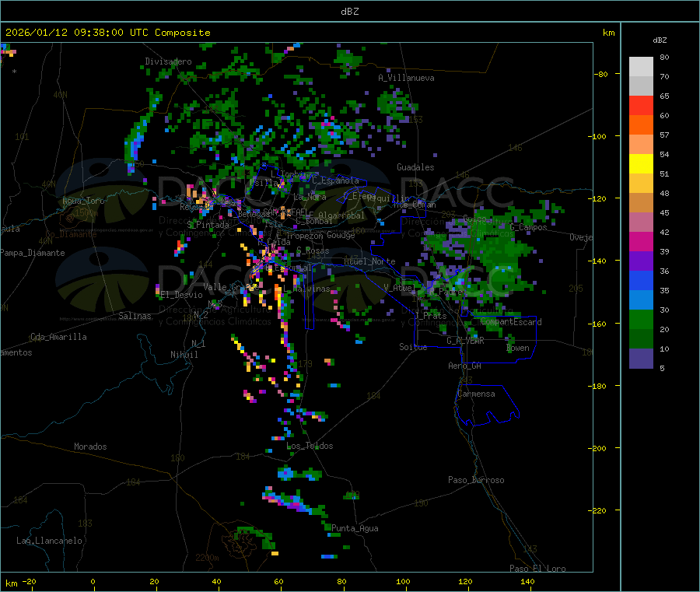The height and width of the screenshot is (592, 700).
Task: Click the light gray swatch below 80
Action: (x=641, y=66)
